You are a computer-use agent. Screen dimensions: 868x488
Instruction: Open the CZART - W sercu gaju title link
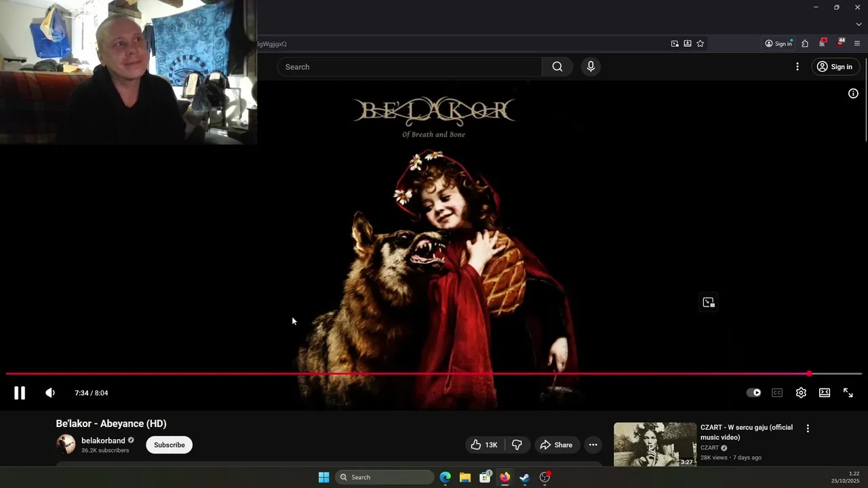tap(747, 432)
